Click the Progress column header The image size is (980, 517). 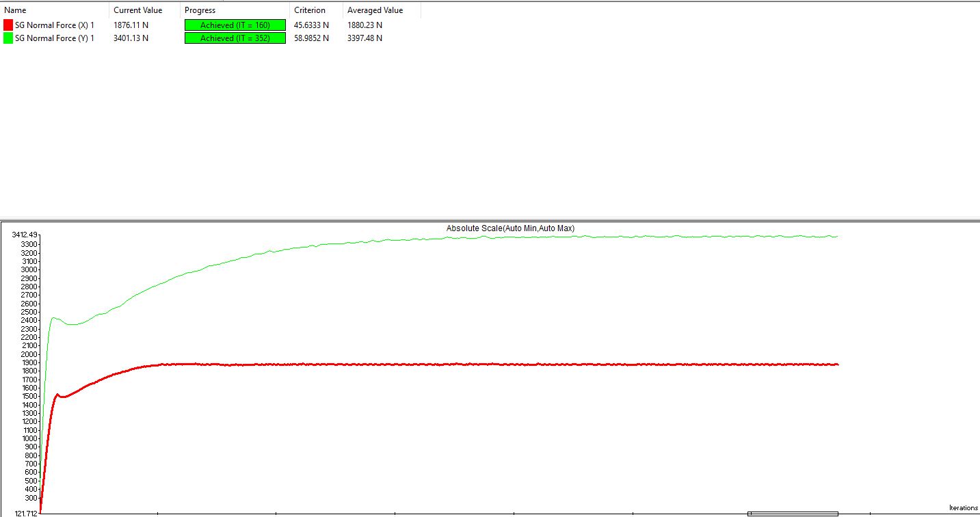[235, 10]
